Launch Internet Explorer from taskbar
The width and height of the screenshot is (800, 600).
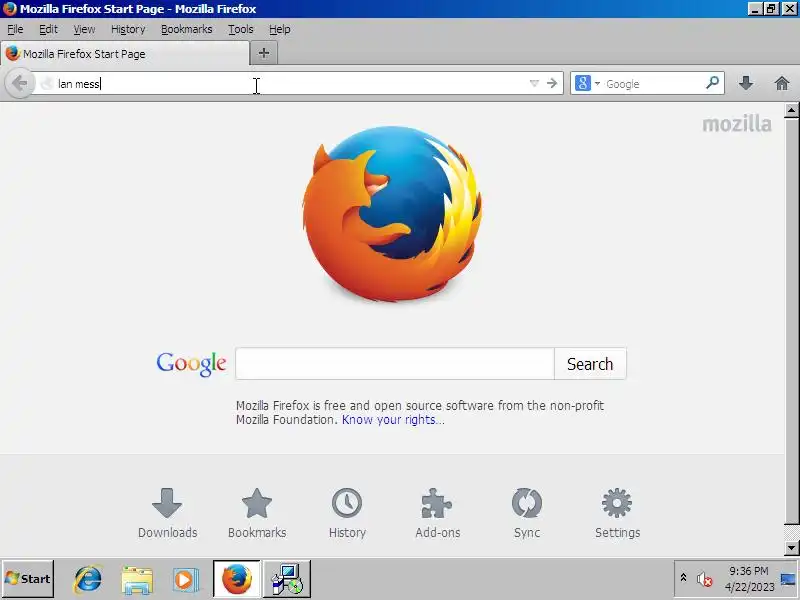point(88,579)
